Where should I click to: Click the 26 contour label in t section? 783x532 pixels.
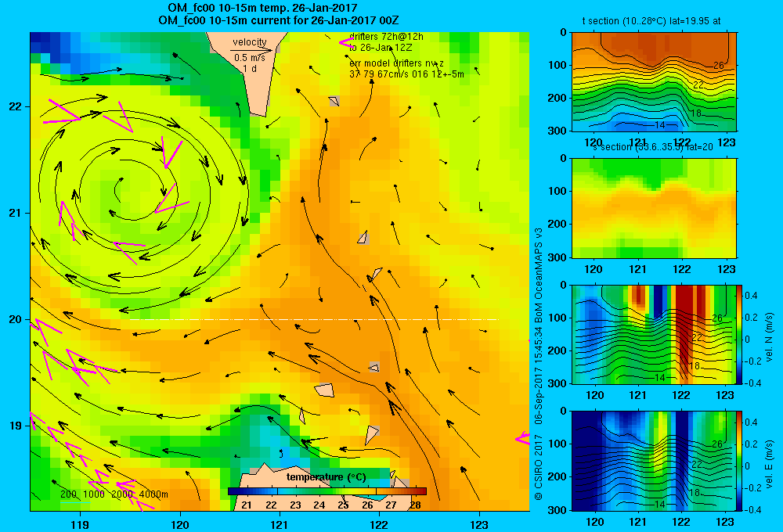pyautogui.click(x=718, y=66)
